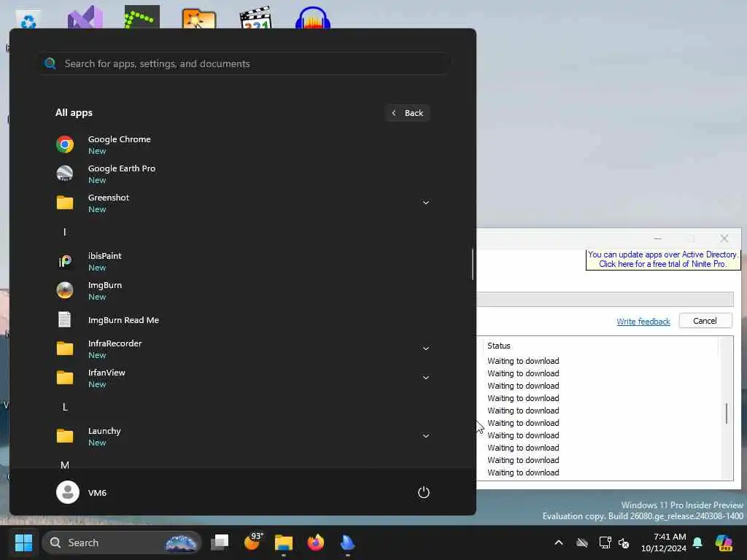Open File Explorer from taskbar

284,542
